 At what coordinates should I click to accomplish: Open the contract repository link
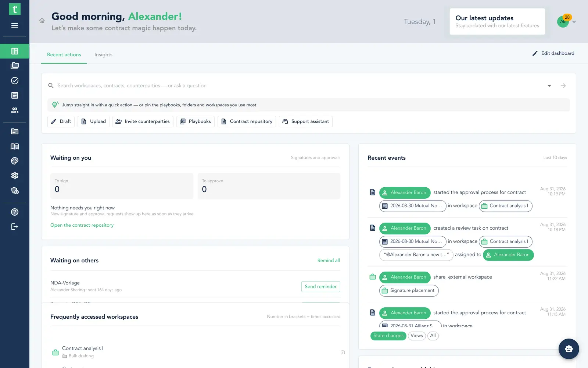[x=82, y=225]
